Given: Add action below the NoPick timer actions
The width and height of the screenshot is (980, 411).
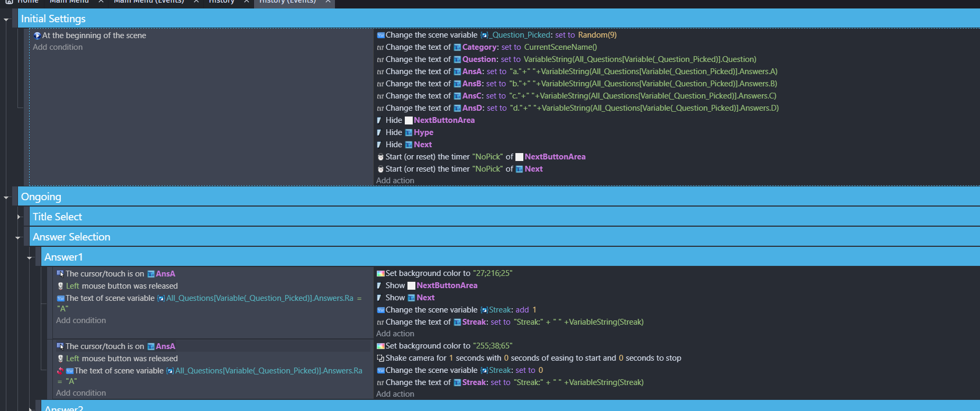Looking at the screenshot, I should pos(395,181).
